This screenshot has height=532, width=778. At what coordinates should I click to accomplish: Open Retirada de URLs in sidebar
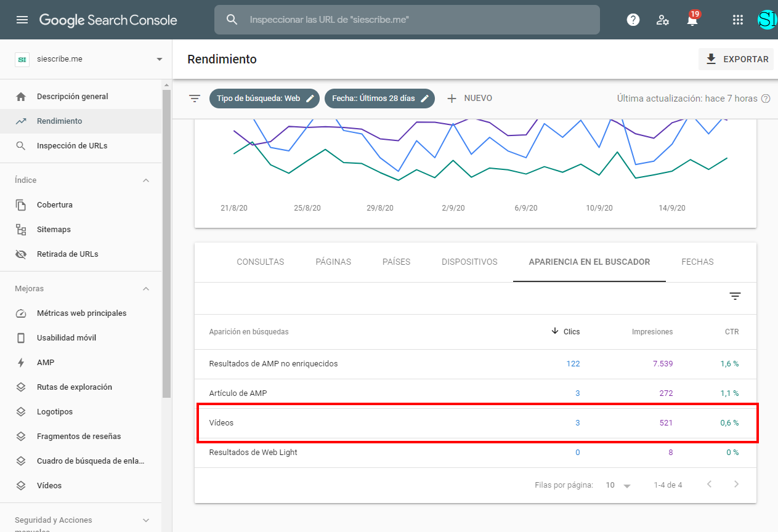(x=81, y=254)
